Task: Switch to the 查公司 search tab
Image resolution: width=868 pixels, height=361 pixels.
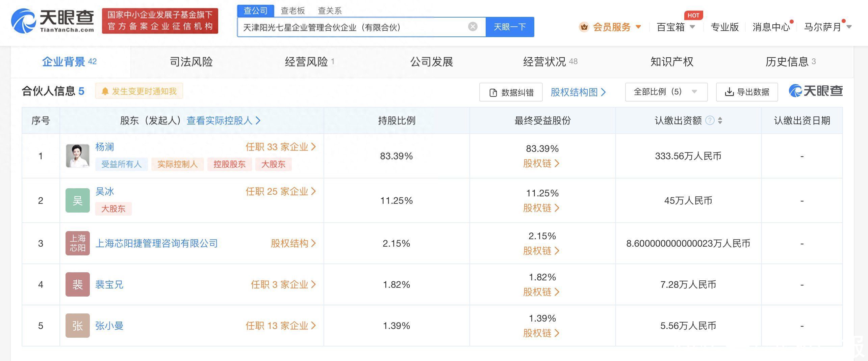Action: coord(255,11)
